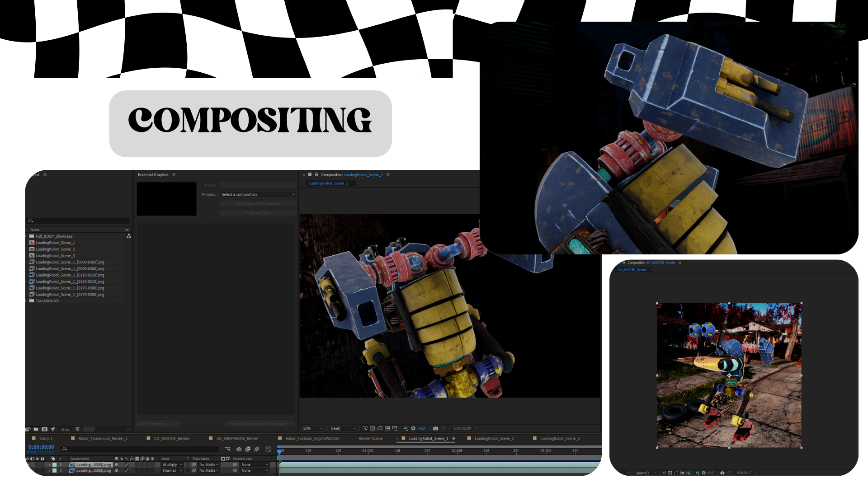The width and height of the screenshot is (868, 488).
Task: Click the preview time 0:00:00:00 in main viewer
Action: (462, 428)
